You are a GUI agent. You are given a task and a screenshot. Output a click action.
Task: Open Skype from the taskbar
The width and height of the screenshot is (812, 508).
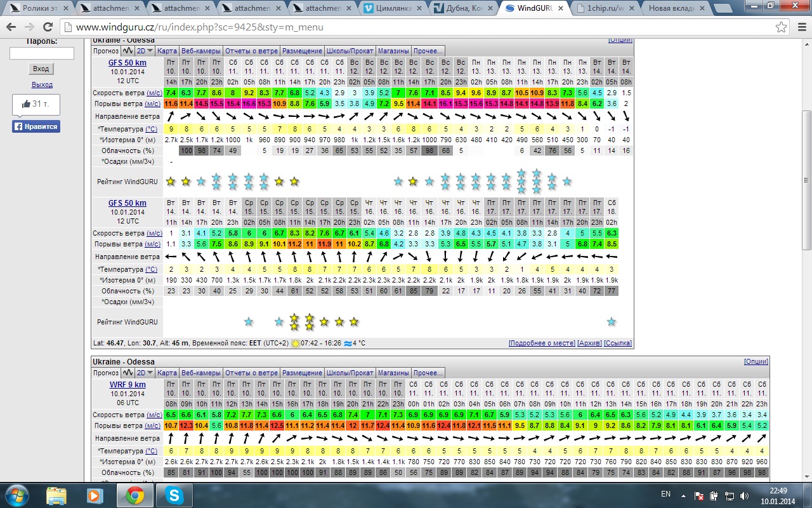(x=173, y=495)
